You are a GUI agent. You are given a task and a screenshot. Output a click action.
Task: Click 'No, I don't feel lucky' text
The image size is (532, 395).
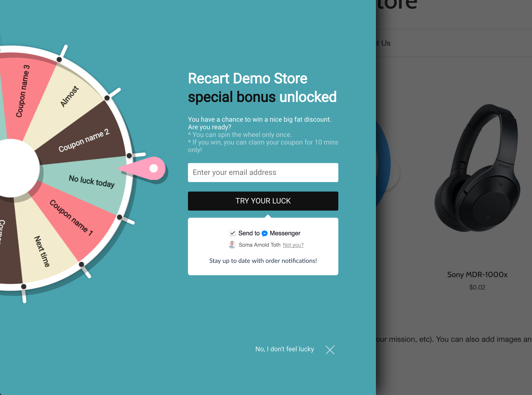pos(285,349)
